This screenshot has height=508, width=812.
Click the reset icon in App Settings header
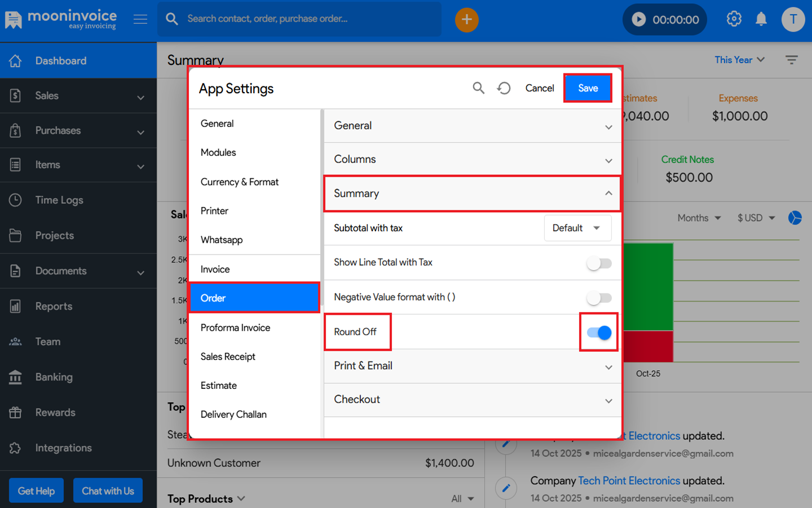(x=504, y=88)
